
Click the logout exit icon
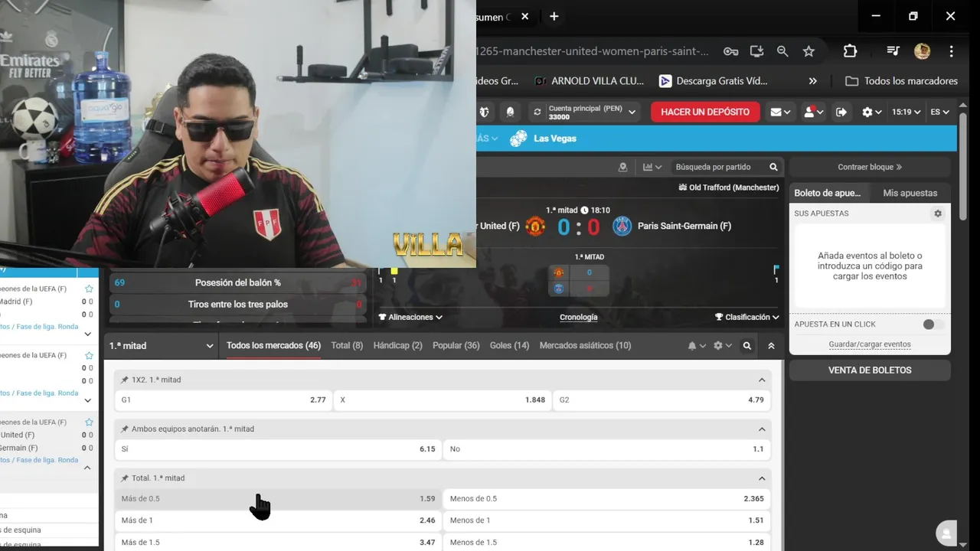pos(841,112)
